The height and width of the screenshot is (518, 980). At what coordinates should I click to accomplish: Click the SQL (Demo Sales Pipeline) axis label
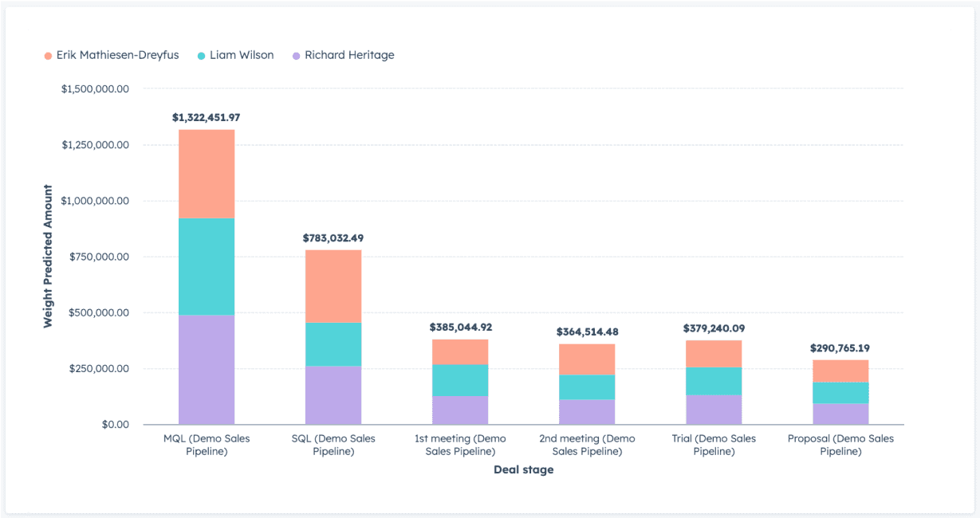[333, 444]
